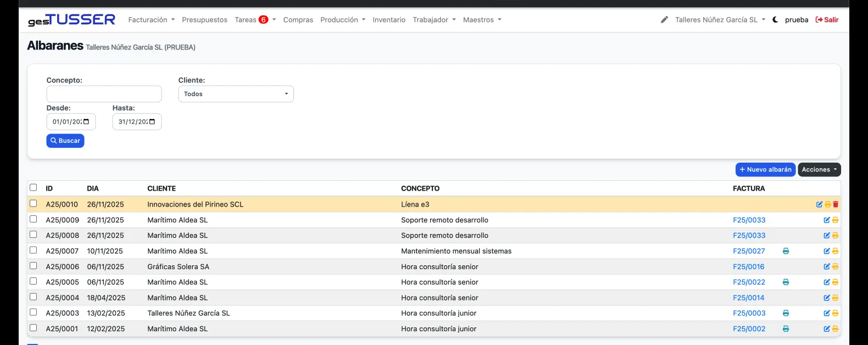Select the checkbox for albarán A25/0010
Image resolution: width=868 pixels, height=345 pixels.
pyautogui.click(x=34, y=204)
